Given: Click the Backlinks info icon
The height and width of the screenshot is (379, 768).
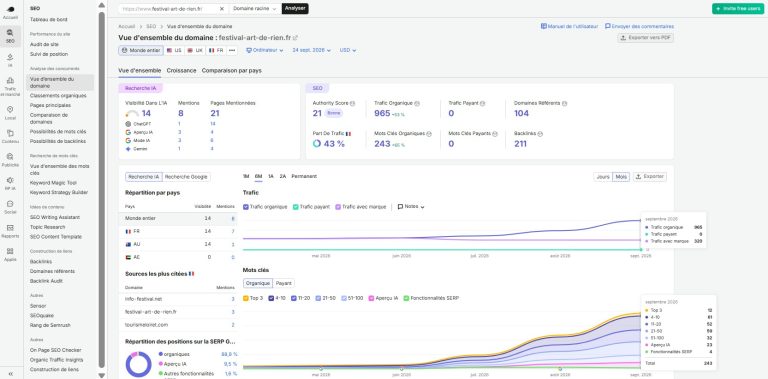Looking at the screenshot, I should pos(540,134).
